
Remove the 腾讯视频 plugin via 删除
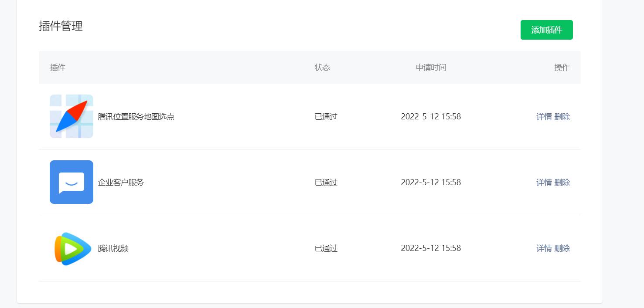pyautogui.click(x=562, y=248)
